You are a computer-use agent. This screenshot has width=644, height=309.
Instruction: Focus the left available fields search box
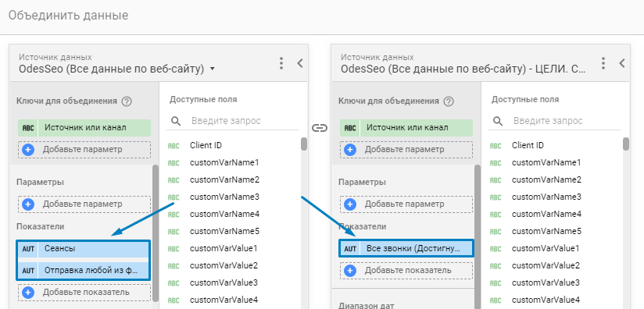pos(244,121)
